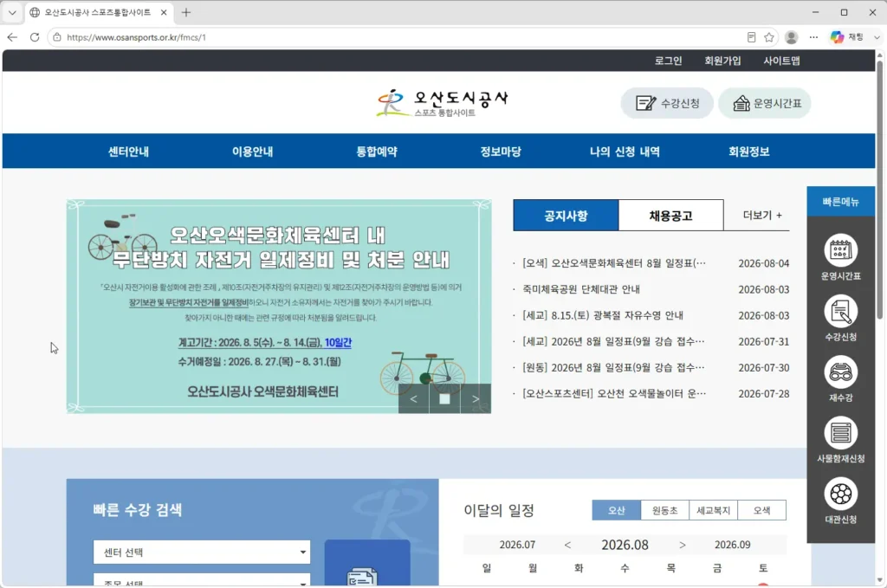Select the 오산 schedule tab
The height and width of the screenshot is (588, 887).
[x=617, y=510]
